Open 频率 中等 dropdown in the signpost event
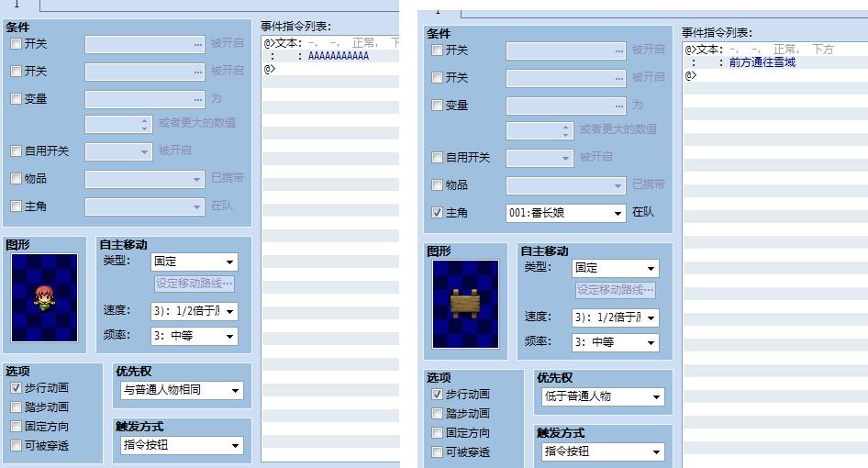 click(x=616, y=343)
